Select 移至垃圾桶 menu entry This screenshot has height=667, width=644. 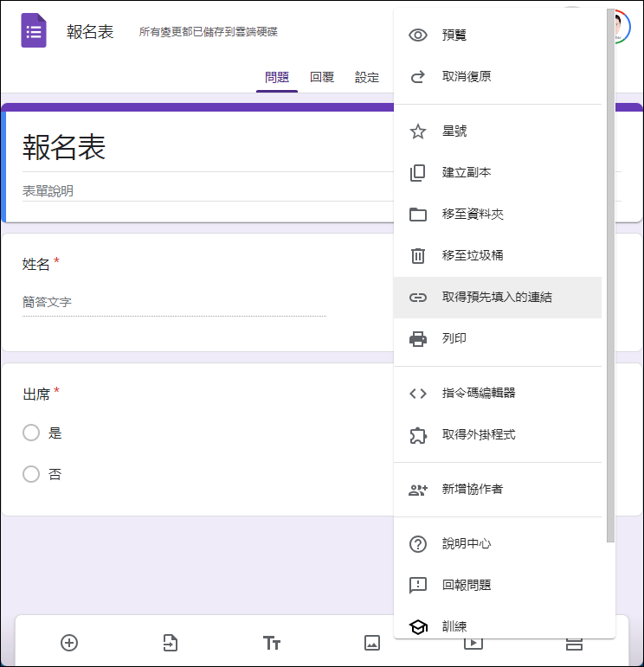coord(498,256)
